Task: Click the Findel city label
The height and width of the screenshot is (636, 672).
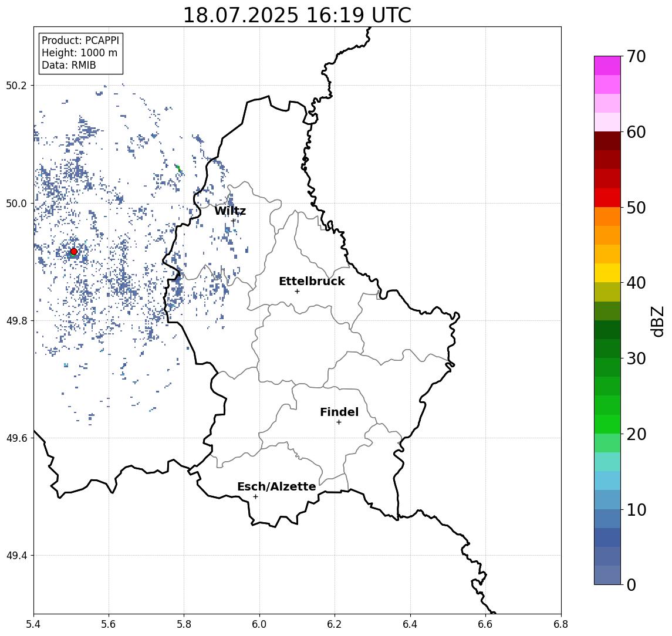Action: (x=339, y=412)
